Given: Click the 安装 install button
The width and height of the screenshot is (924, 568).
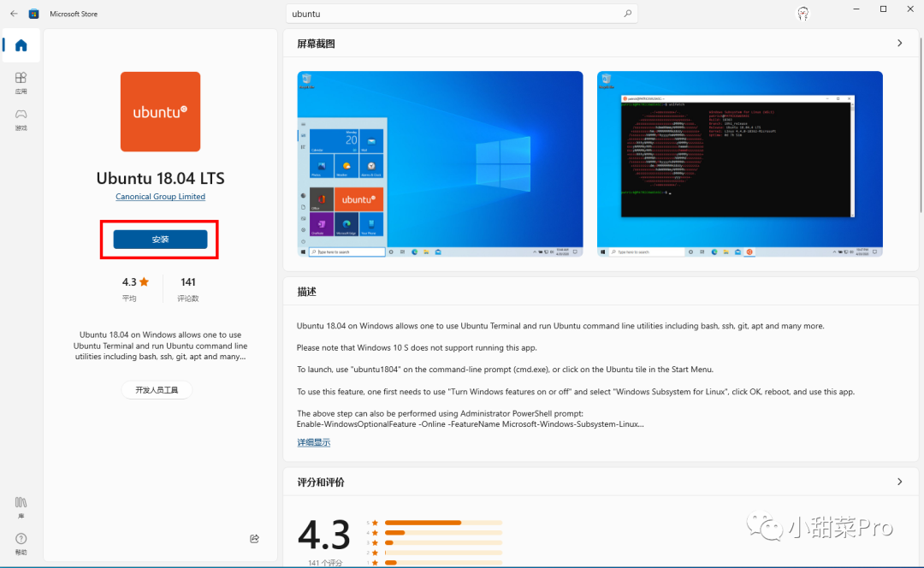Looking at the screenshot, I should [160, 240].
